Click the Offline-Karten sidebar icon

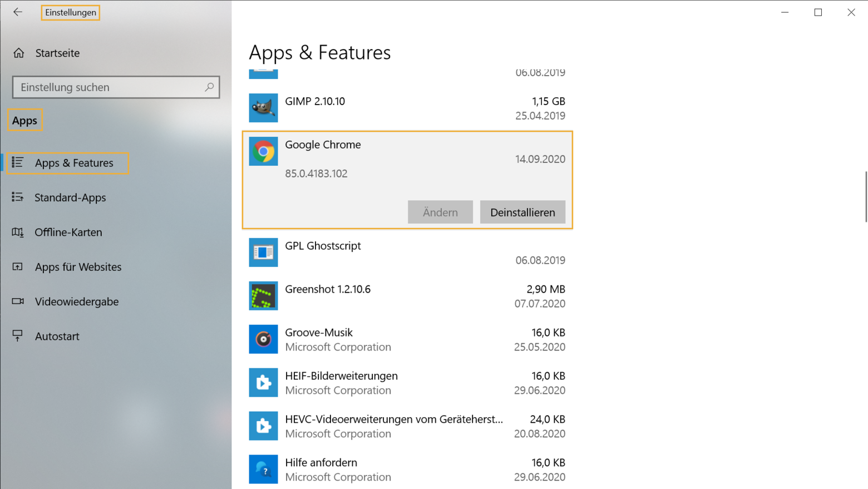coord(18,232)
